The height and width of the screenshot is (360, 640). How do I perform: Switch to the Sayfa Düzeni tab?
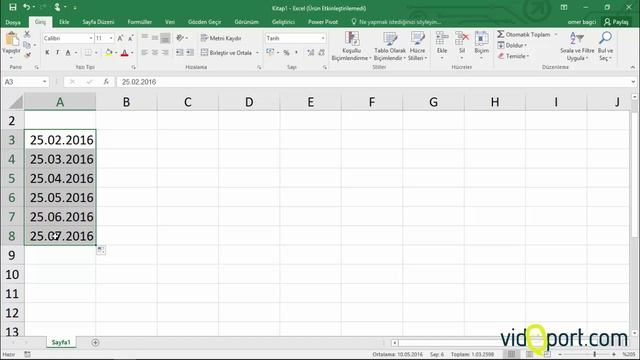[x=98, y=22]
